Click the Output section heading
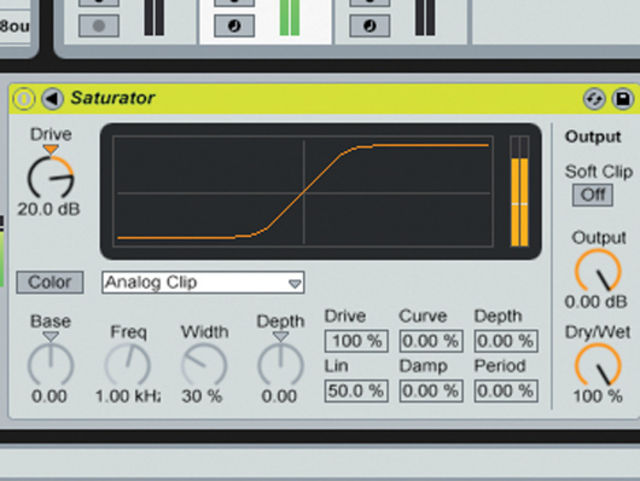Image resolution: width=640 pixels, height=481 pixels. pyautogui.click(x=593, y=137)
